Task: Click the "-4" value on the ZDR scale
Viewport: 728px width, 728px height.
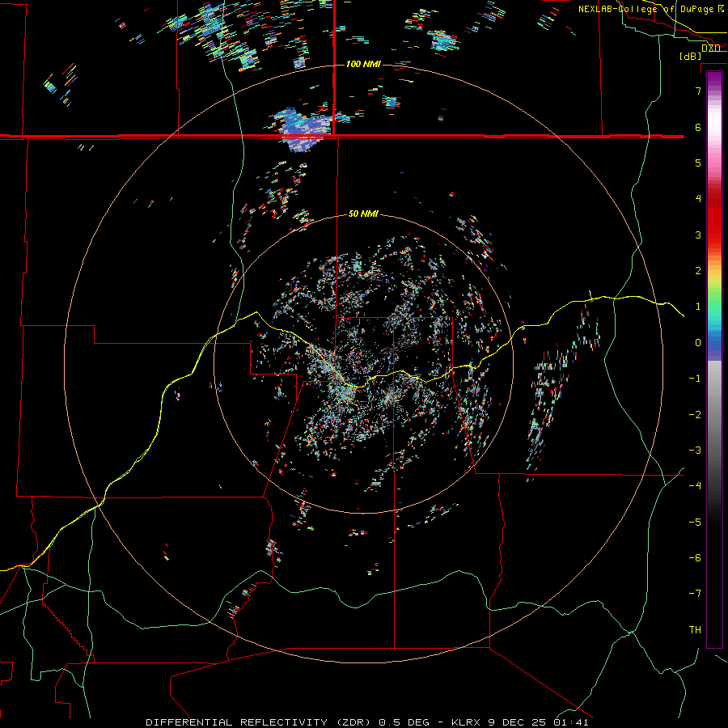Action: pos(695,486)
